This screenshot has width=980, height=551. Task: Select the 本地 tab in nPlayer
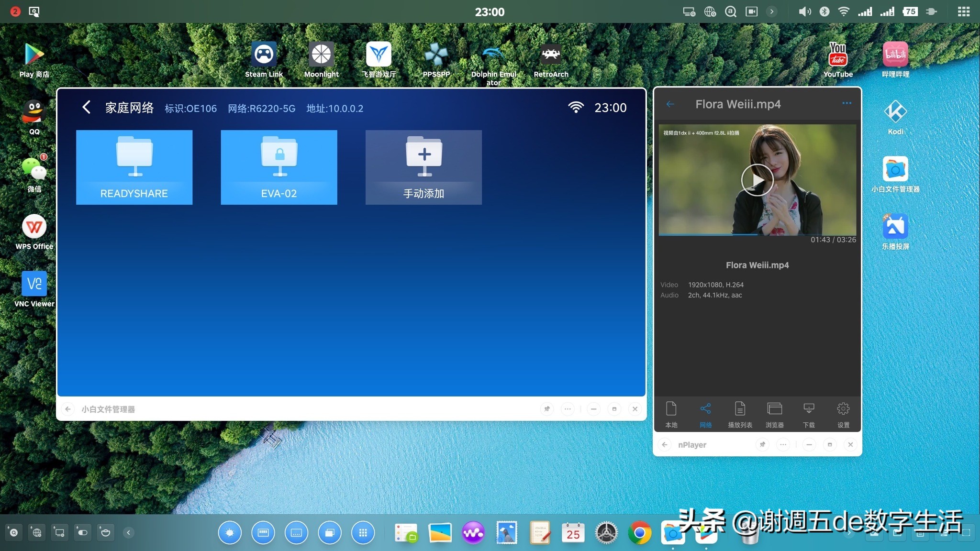pos(671,414)
